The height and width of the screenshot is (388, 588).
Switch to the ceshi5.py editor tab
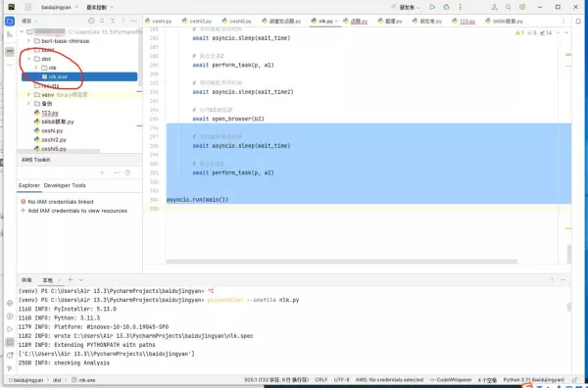pos(236,21)
